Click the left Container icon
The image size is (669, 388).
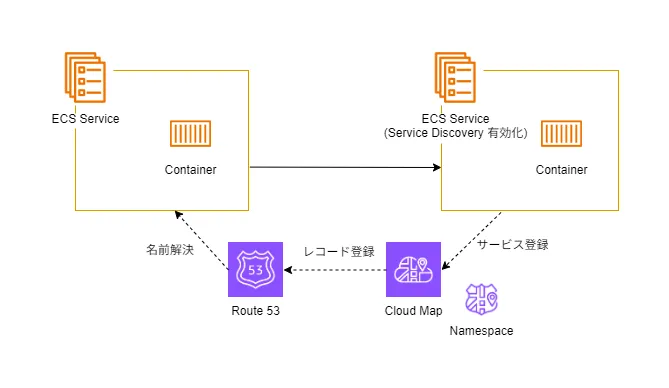click(x=190, y=134)
